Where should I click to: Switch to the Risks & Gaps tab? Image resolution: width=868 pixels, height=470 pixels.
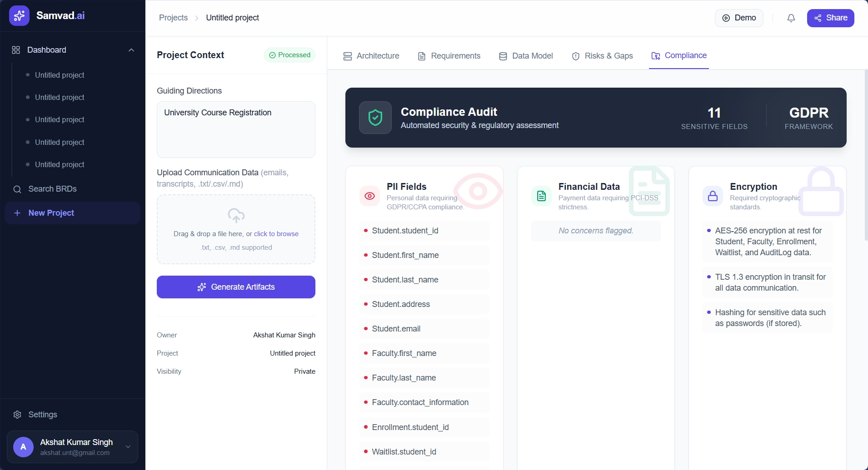tap(602, 55)
